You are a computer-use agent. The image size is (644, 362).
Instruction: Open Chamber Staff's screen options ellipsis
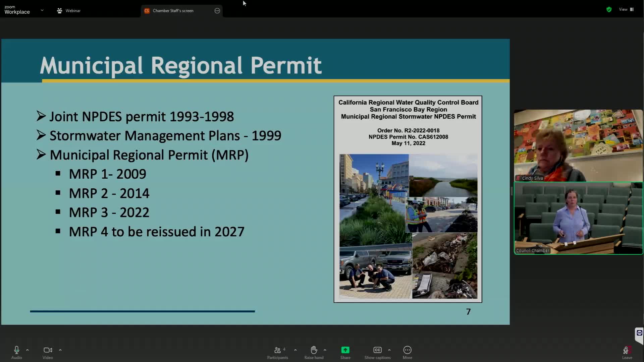[217, 11]
